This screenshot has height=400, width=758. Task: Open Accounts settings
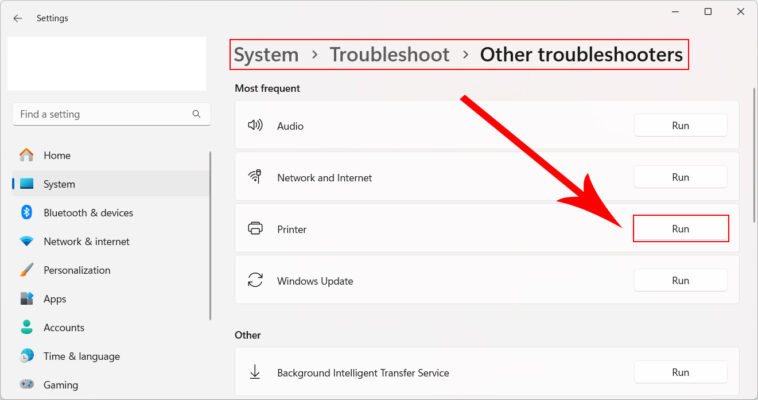(111, 327)
